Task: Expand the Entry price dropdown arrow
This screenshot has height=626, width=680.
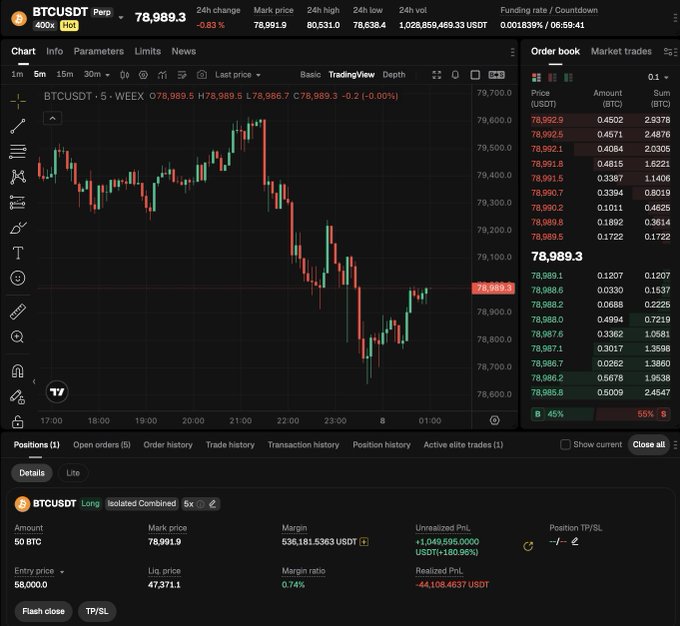Action: click(62, 572)
